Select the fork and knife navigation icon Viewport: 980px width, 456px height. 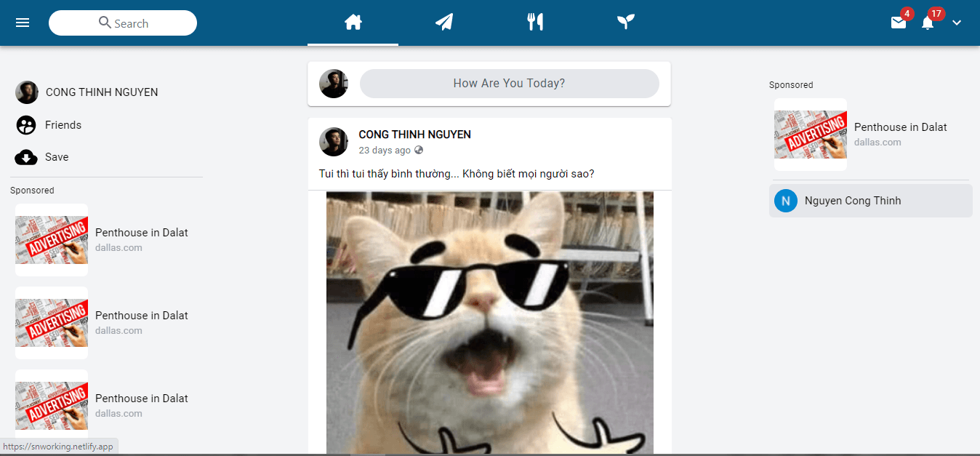click(x=536, y=22)
